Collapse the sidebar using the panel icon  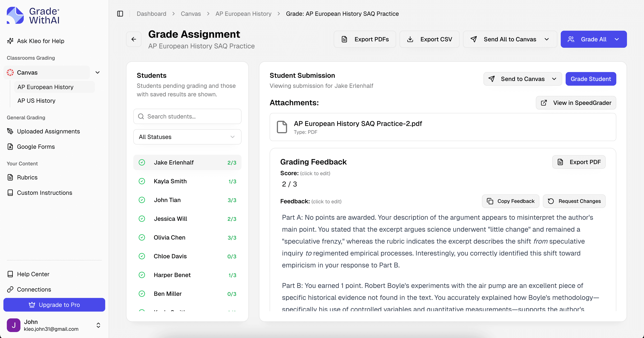[120, 14]
